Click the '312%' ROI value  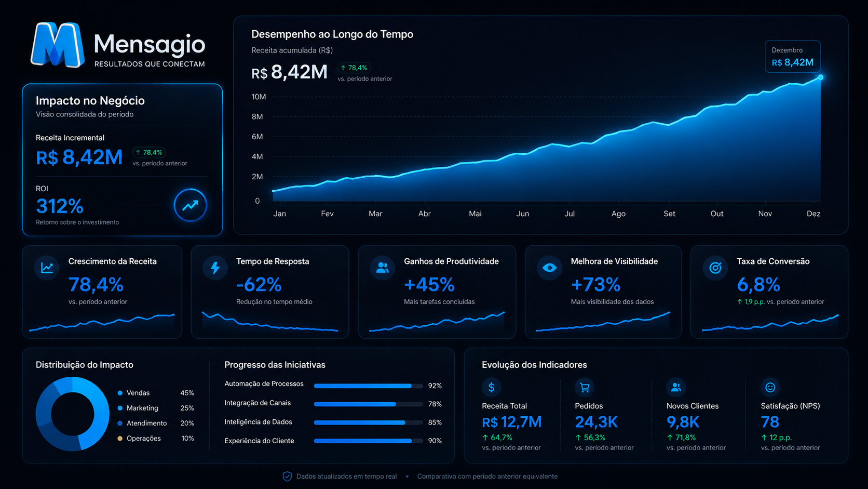point(60,206)
